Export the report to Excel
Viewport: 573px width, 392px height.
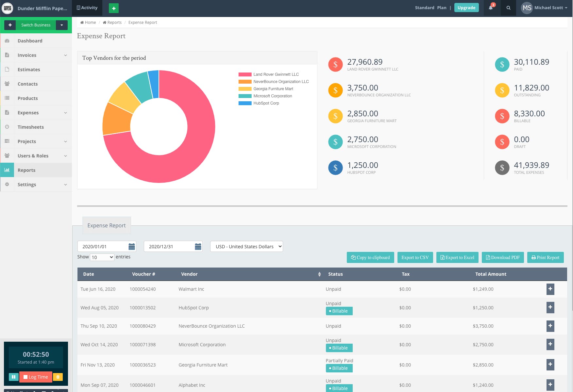click(x=457, y=257)
